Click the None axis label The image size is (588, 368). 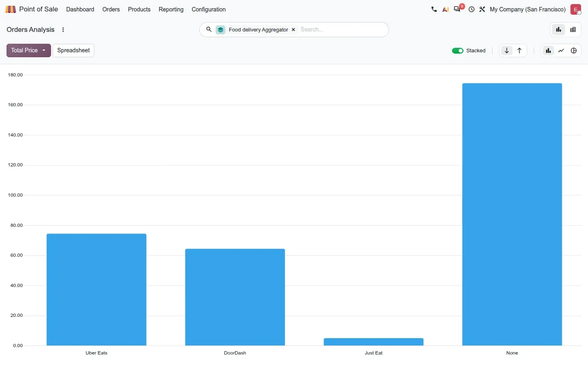coord(512,353)
